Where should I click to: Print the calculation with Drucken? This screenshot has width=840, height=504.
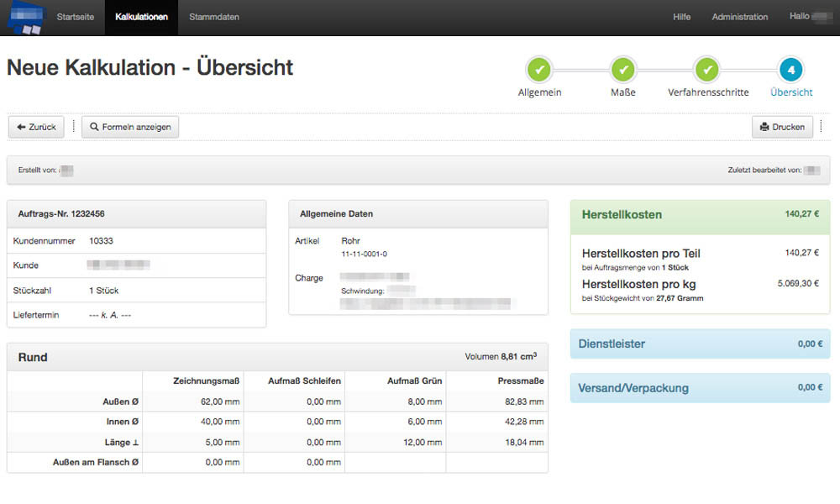(x=782, y=127)
